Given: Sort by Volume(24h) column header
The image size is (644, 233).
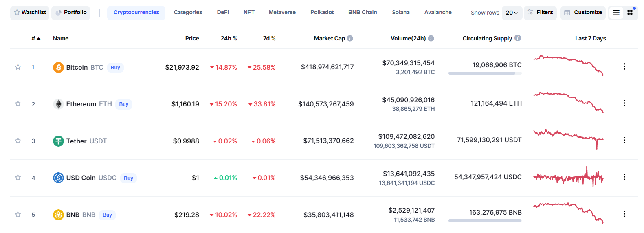Looking at the screenshot, I should point(408,38).
